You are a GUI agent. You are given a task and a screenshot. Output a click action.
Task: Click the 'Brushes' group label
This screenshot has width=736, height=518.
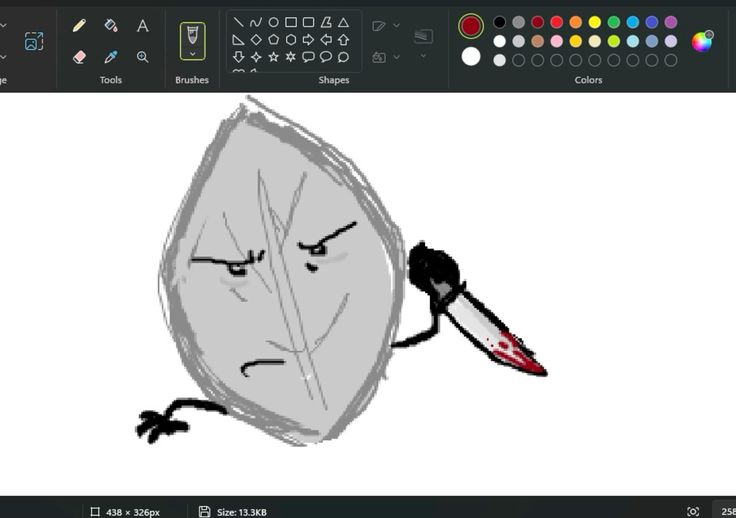click(192, 80)
